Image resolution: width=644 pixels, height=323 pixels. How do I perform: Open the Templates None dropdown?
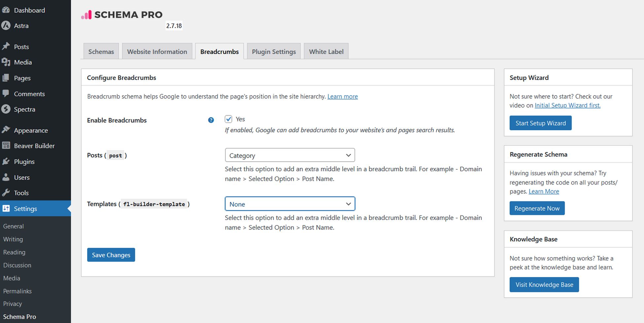coord(290,204)
